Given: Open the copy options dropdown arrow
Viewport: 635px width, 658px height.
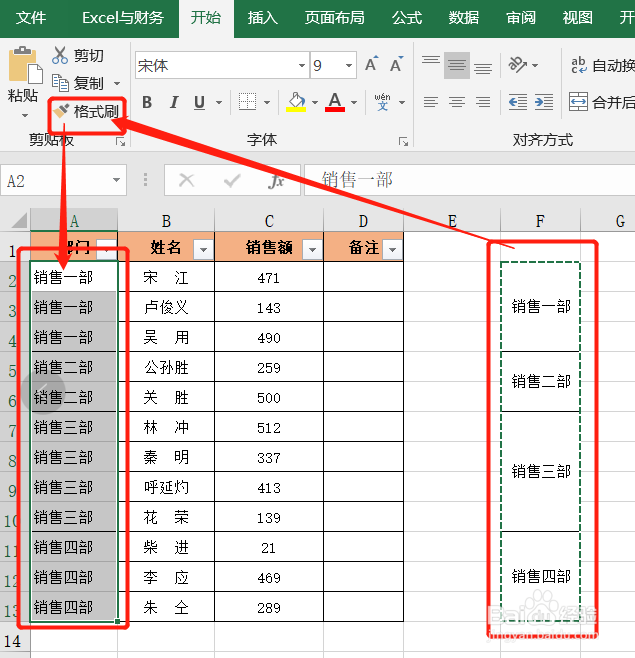Looking at the screenshot, I should pos(117,84).
